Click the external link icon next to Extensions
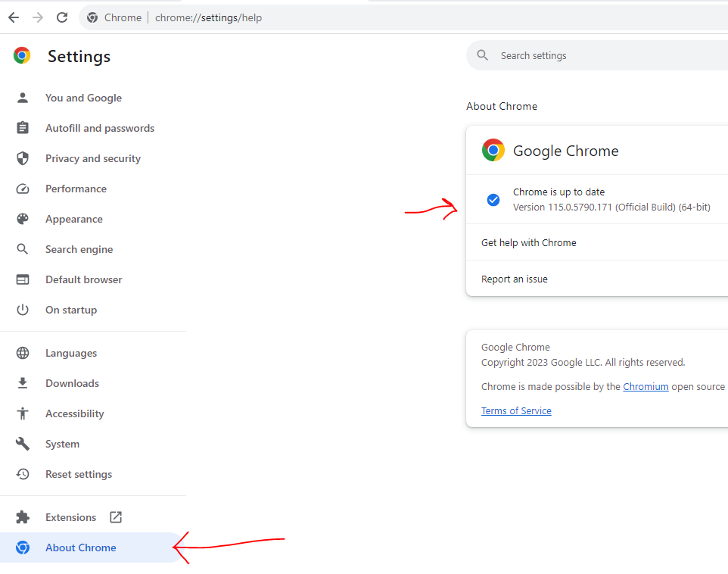Image resolution: width=728 pixels, height=574 pixels. point(116,517)
